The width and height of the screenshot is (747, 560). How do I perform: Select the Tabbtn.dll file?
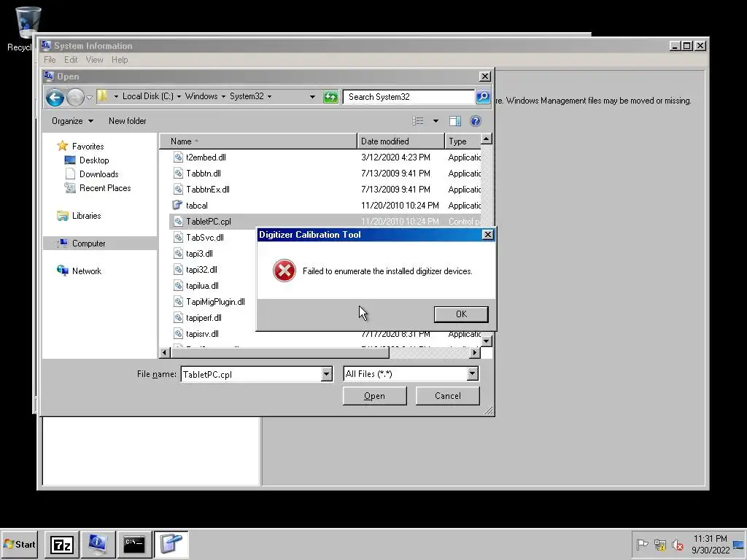click(204, 174)
